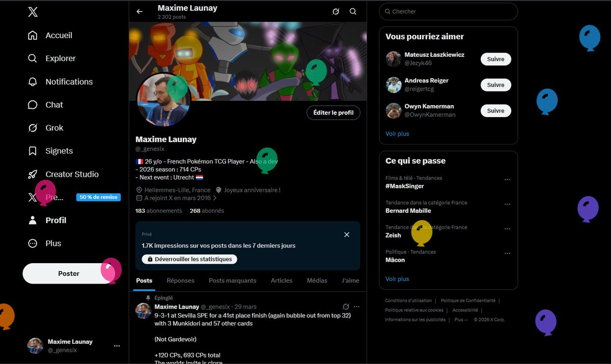
Task: Open Creator Studio
Action: click(63, 174)
